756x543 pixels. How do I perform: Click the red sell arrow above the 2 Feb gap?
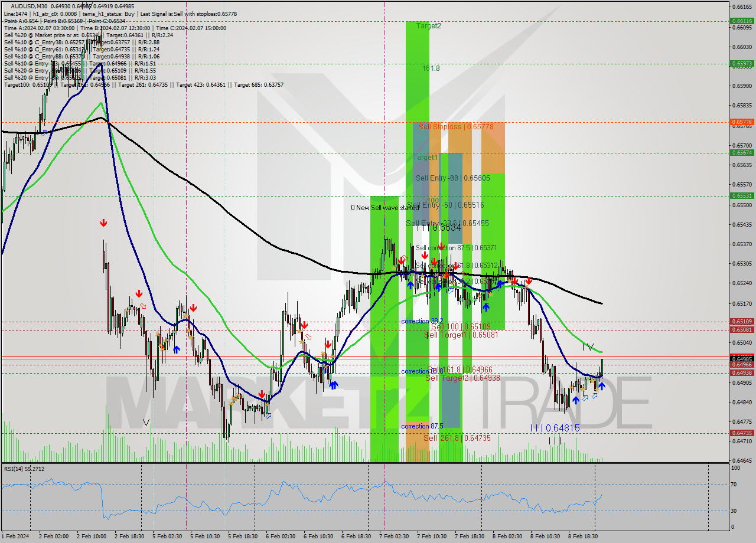tap(103, 223)
